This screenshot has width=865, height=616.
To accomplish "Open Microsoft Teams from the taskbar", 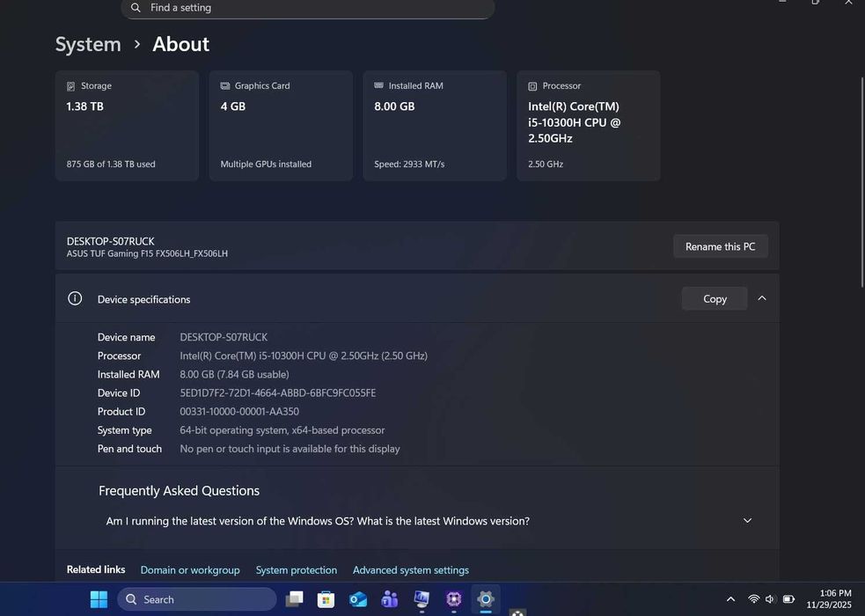I will point(390,599).
